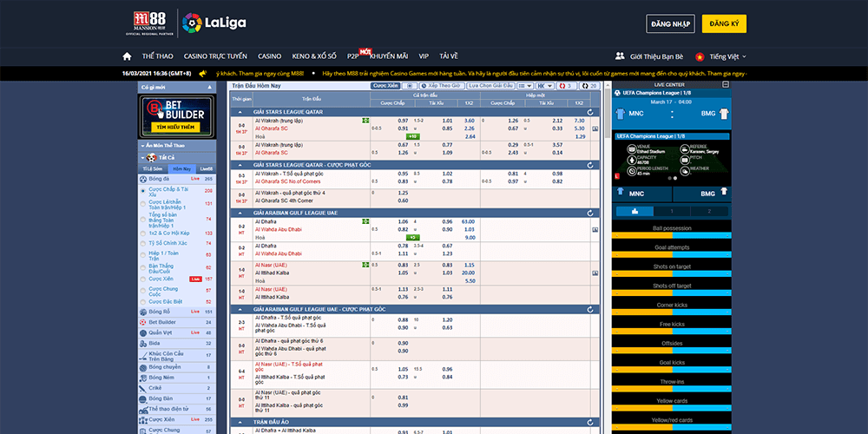Open the HK odds type dropdown

point(544,86)
